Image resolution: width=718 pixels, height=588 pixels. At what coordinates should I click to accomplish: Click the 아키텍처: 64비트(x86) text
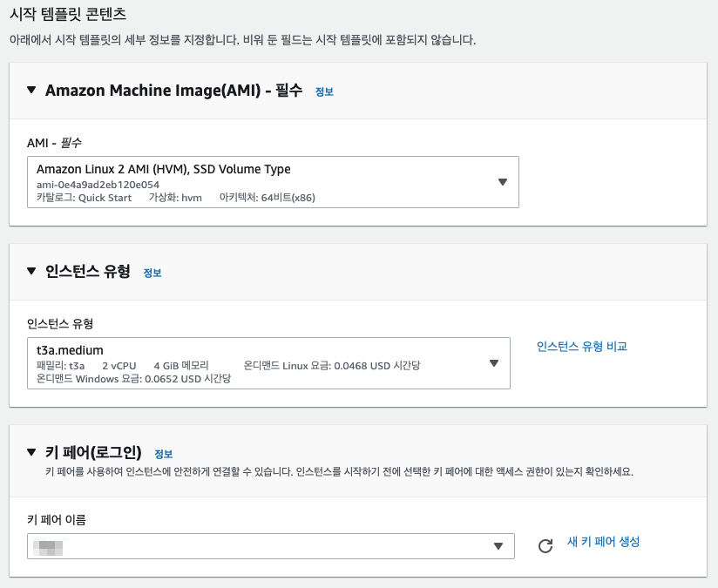coord(267,198)
